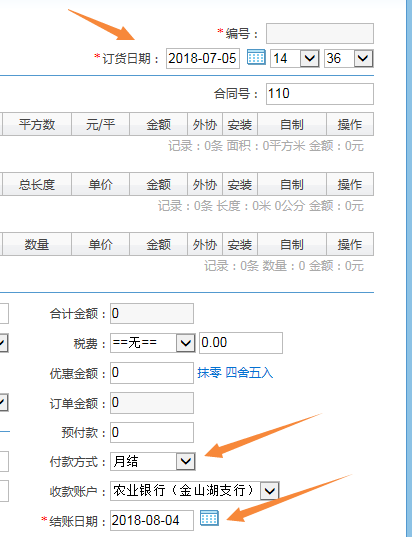Click the 平方数 column header
This screenshot has height=537, width=412.
(37, 124)
